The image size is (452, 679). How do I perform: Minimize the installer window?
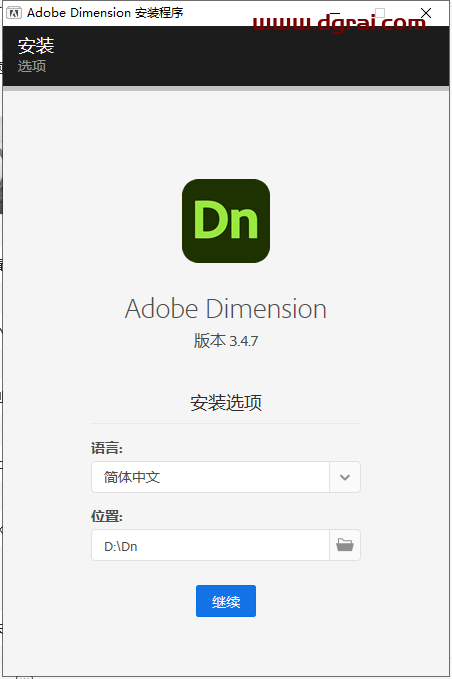[335, 13]
